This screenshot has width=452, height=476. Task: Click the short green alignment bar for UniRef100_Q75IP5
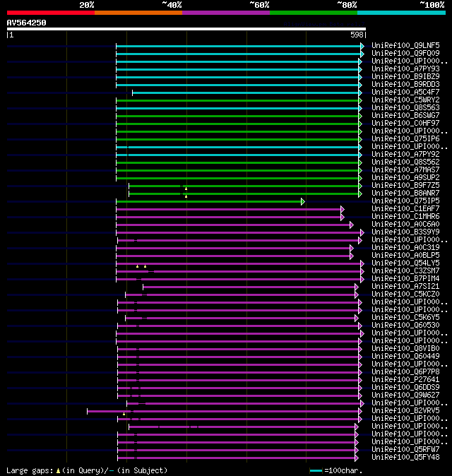click(x=210, y=201)
